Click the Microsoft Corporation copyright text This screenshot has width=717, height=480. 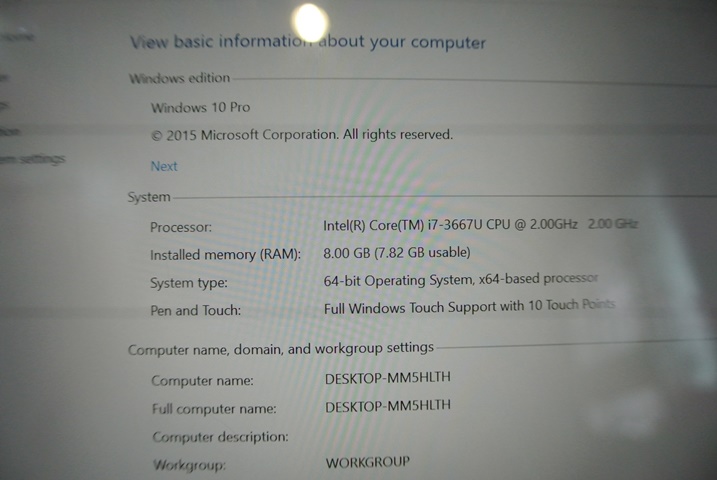(302, 135)
